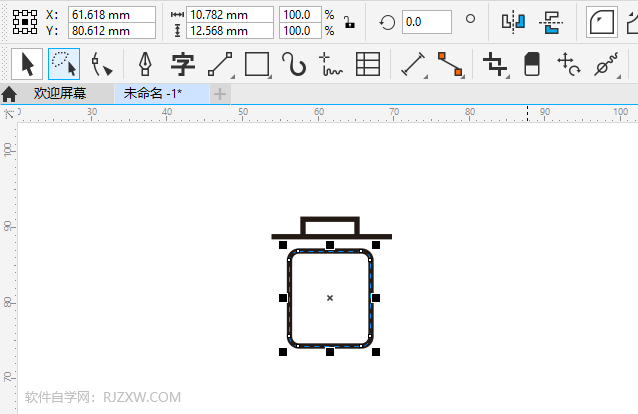Open Smear tool flyout arrow

619,77
